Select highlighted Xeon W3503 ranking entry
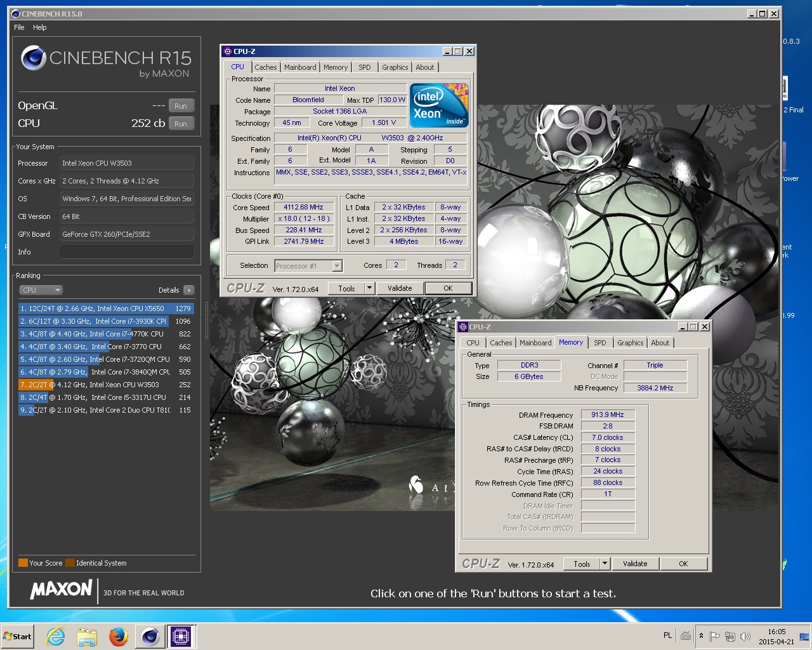 [x=106, y=385]
